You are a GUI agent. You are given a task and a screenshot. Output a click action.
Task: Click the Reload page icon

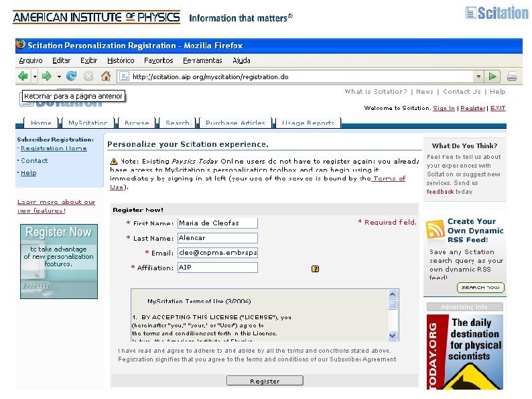[x=71, y=76]
